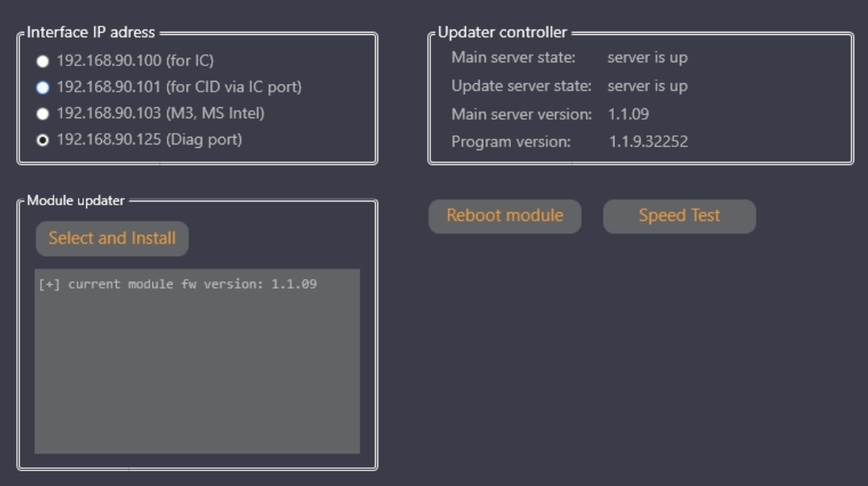Click the Update server state label
Viewport: 868px width, 486px height.
click(x=521, y=86)
